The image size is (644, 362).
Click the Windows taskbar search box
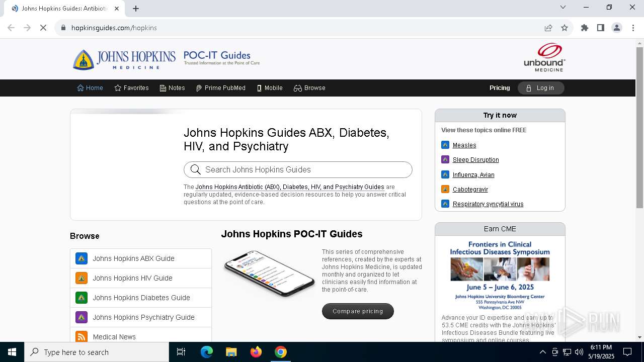point(97,352)
